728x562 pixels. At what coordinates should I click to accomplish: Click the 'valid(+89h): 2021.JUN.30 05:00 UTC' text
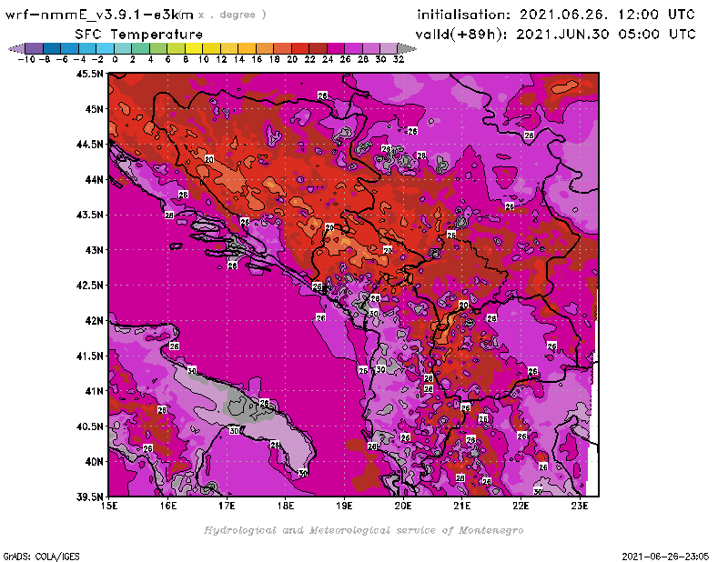[555, 35]
